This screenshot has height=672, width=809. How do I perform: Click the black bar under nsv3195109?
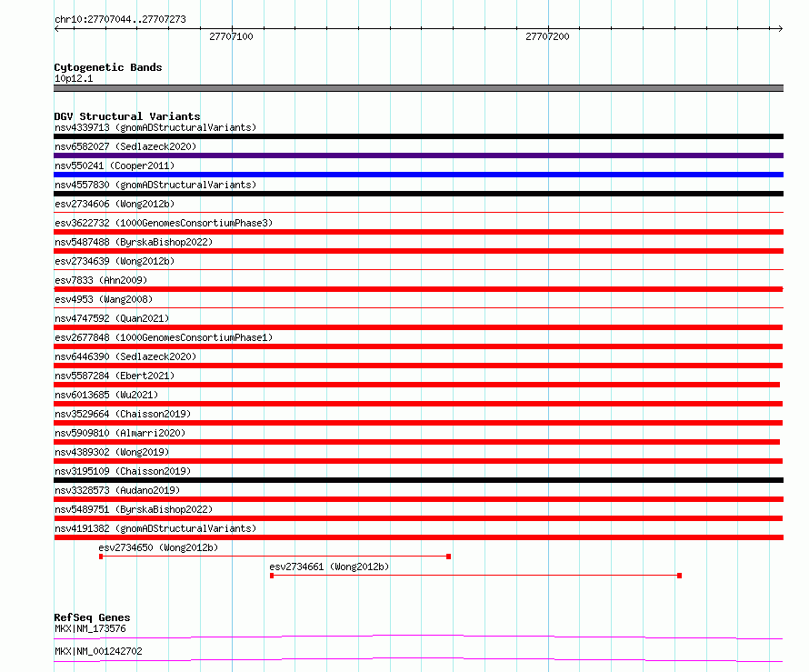click(x=418, y=480)
